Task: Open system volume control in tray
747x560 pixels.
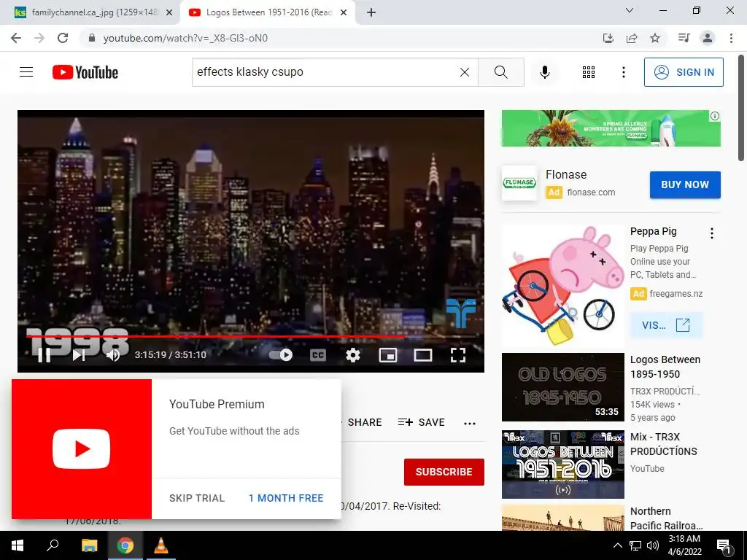Action: tap(653, 545)
